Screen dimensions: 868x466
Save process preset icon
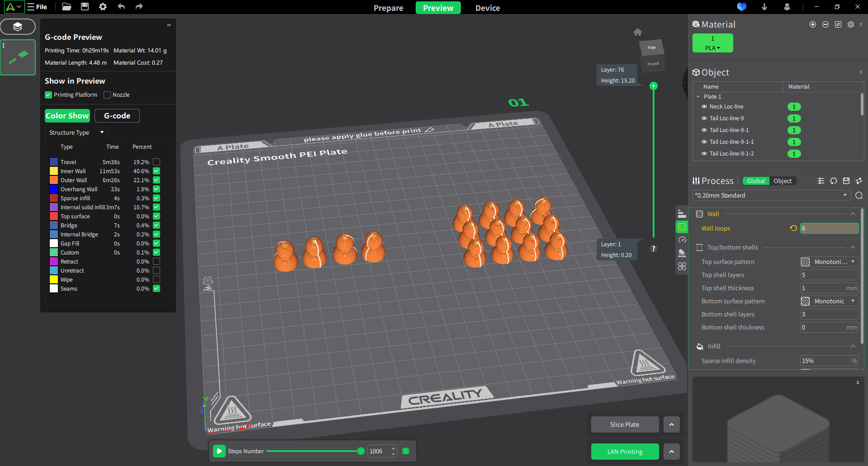pyautogui.click(x=846, y=181)
